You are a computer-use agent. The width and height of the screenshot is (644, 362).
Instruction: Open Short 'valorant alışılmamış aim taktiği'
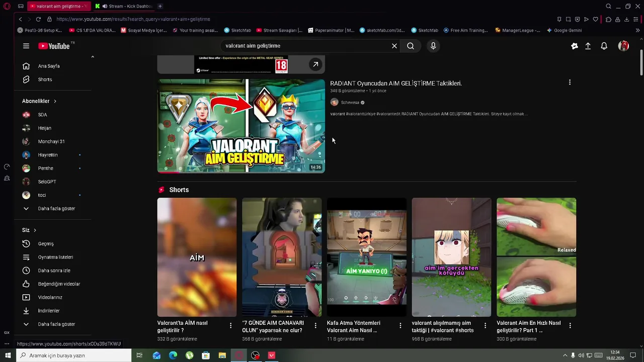click(451, 257)
